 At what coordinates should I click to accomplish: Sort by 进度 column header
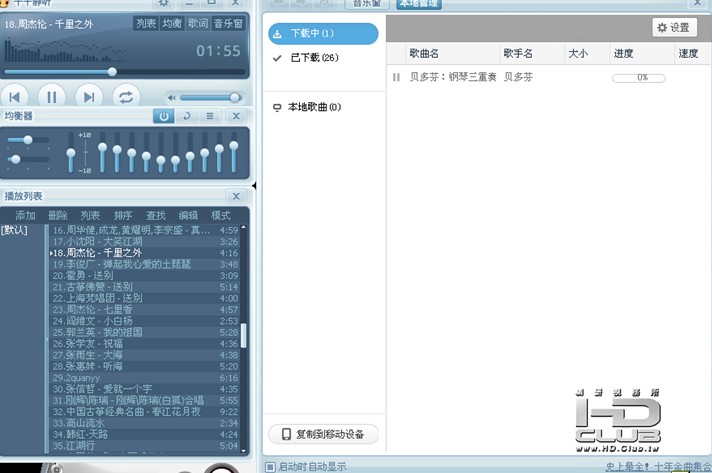(642, 54)
